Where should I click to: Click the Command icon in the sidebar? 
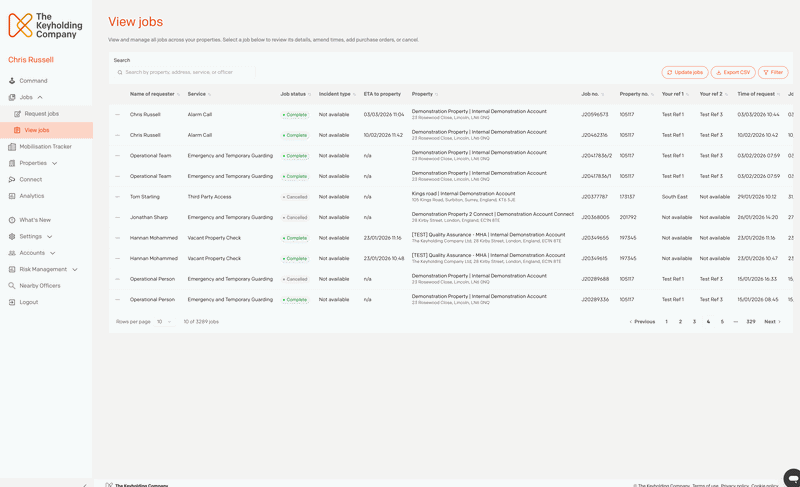(12, 81)
